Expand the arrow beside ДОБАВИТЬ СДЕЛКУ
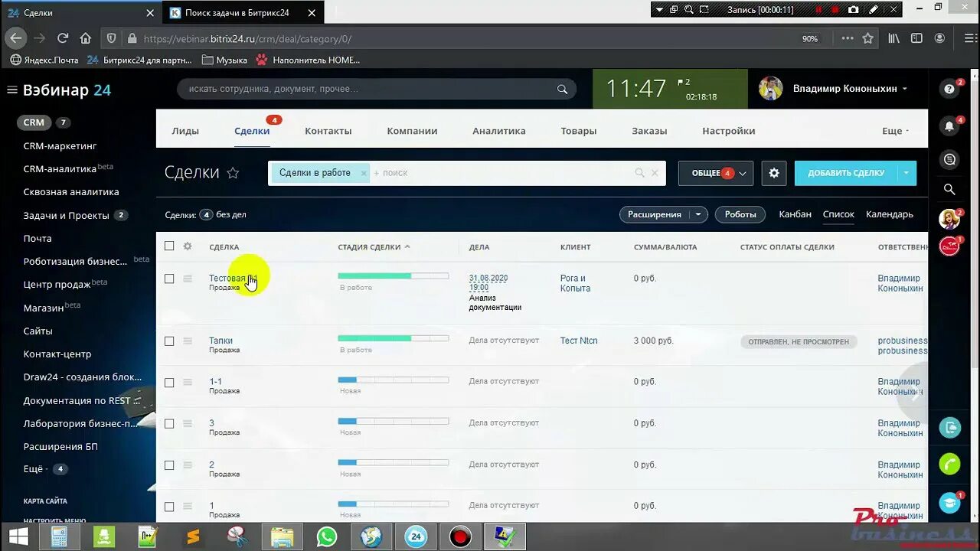 pos(906,173)
